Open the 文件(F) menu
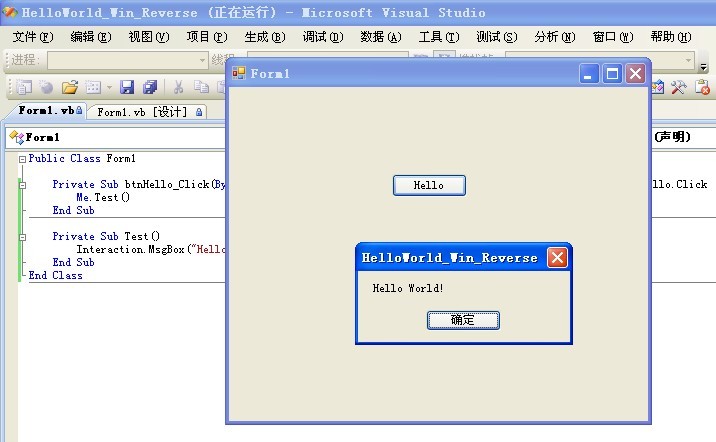The image size is (716, 442). 33,37
